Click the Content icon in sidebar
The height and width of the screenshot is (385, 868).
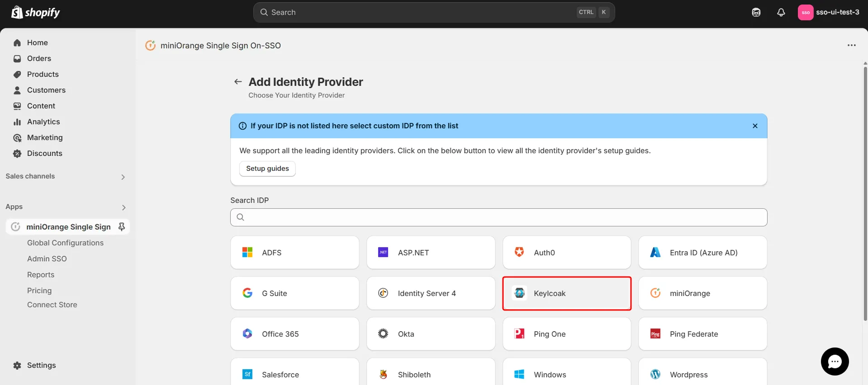click(x=17, y=106)
